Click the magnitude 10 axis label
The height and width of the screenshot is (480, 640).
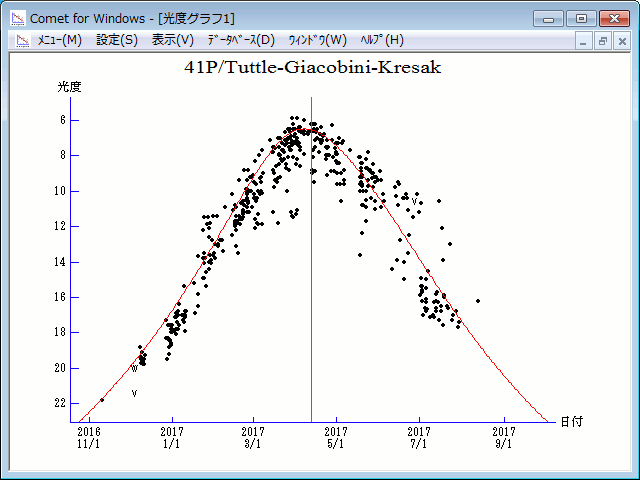click(x=60, y=191)
